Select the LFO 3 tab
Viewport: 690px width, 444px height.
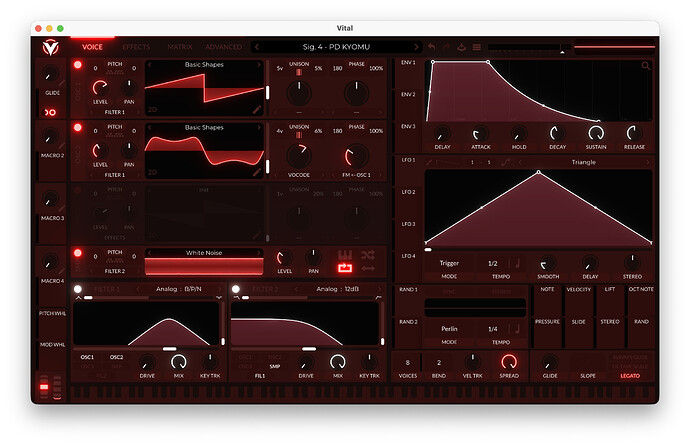point(408,224)
